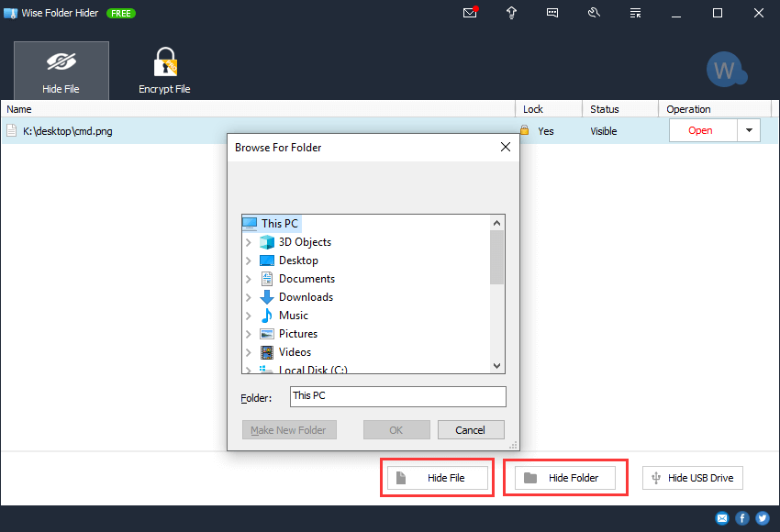The height and width of the screenshot is (532, 780).
Task: Close the Wise Folder Hider window
Action: 759,13
